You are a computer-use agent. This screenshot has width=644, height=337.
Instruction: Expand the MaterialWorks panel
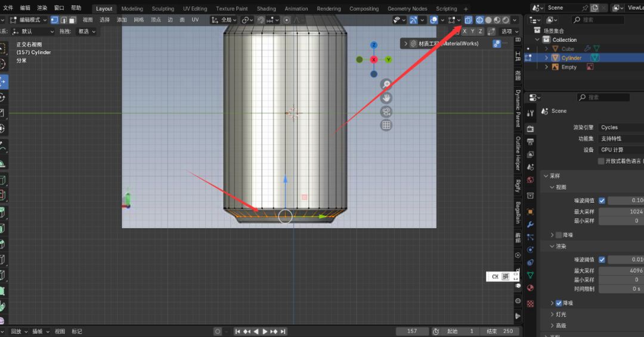[x=406, y=44]
